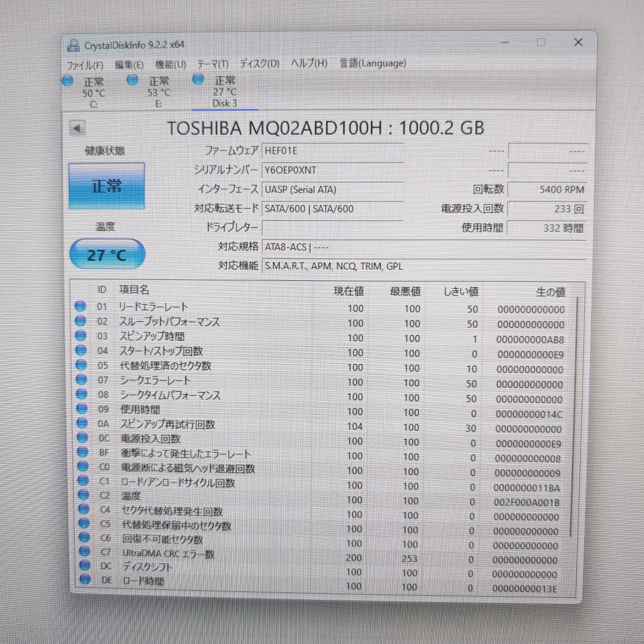
Task: Click status dot of ロード/アンロードサイクル回数 row
Action: [83, 481]
